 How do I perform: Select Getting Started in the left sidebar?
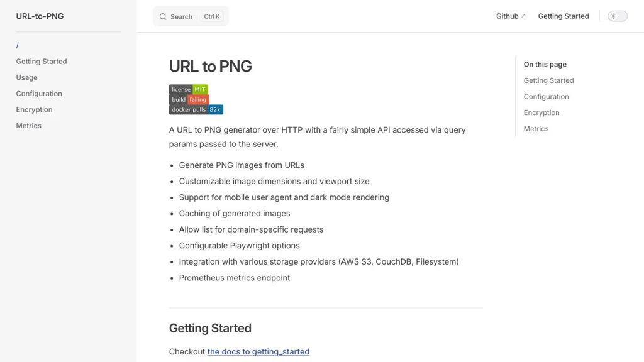42,62
